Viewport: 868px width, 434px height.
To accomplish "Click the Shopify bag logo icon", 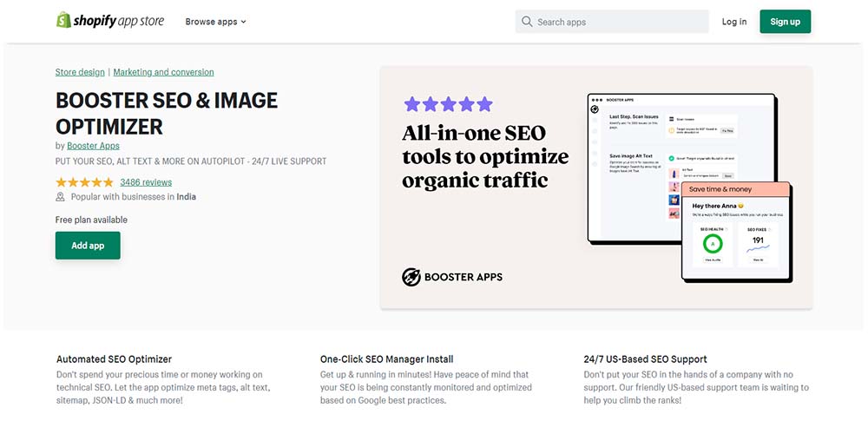I will point(63,21).
